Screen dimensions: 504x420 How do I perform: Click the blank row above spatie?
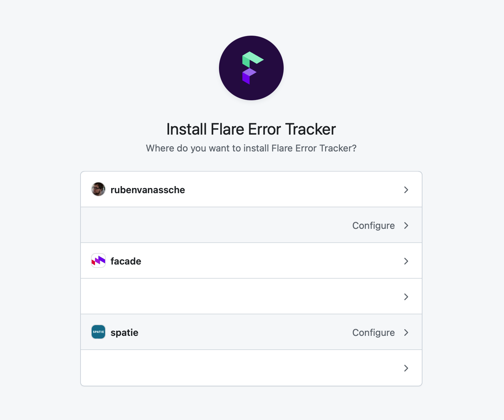(x=236, y=296)
